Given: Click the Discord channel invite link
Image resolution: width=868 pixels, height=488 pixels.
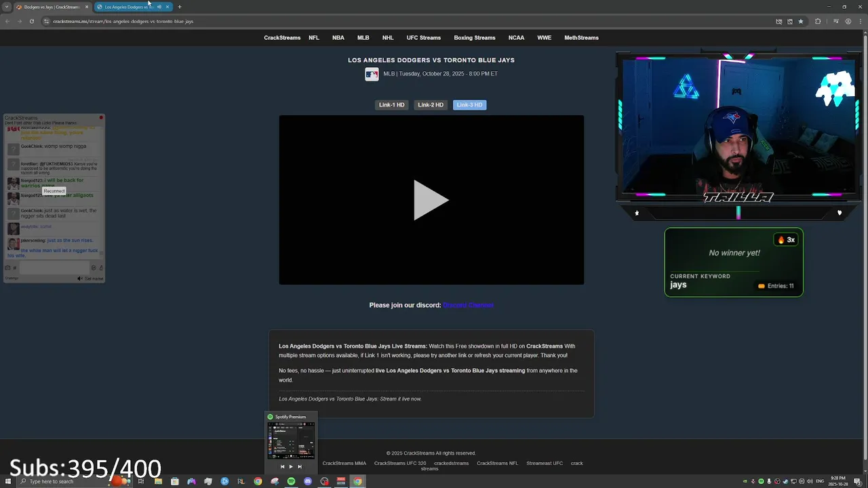Looking at the screenshot, I should coord(468,305).
